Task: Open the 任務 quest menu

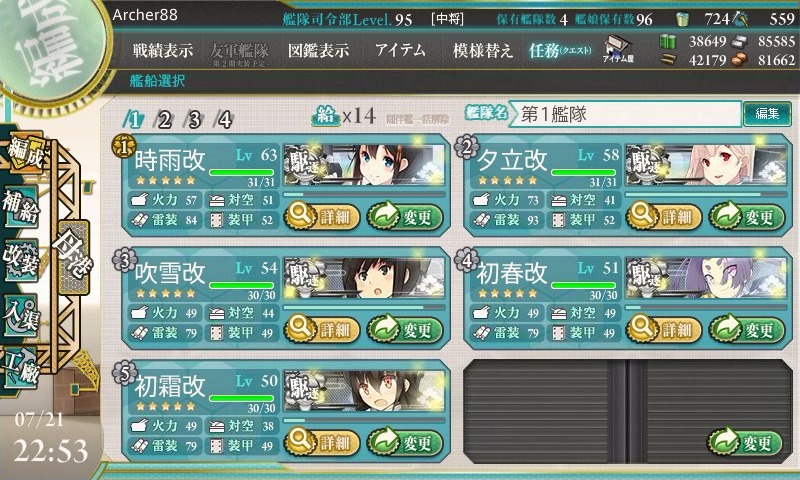Action: (560, 50)
